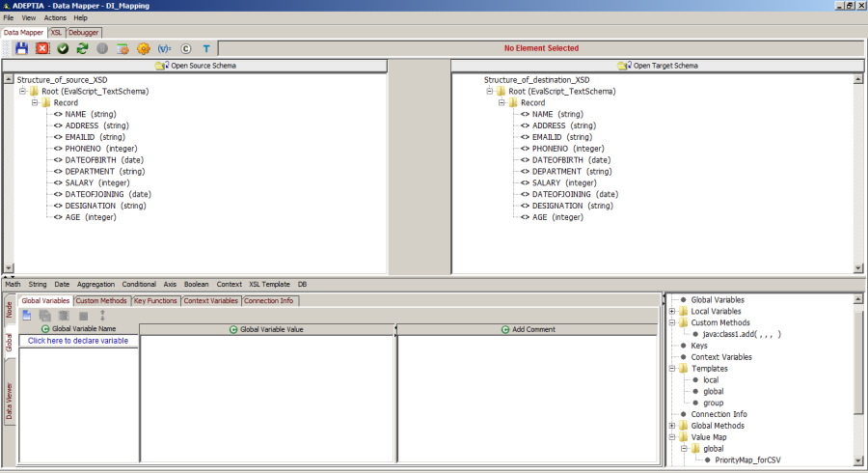Switch to the Debugger tab
The width and height of the screenshot is (868, 473).
(x=82, y=32)
